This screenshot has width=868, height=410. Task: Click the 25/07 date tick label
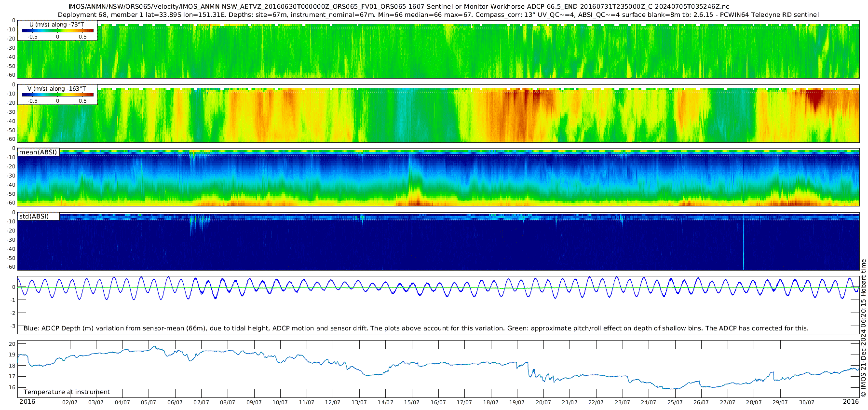[x=675, y=402]
